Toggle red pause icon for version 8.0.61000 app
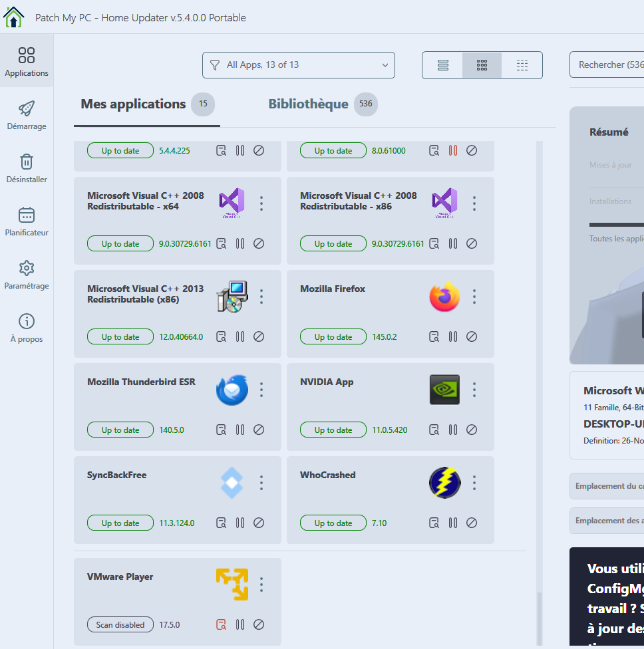The image size is (644, 649). 452,151
